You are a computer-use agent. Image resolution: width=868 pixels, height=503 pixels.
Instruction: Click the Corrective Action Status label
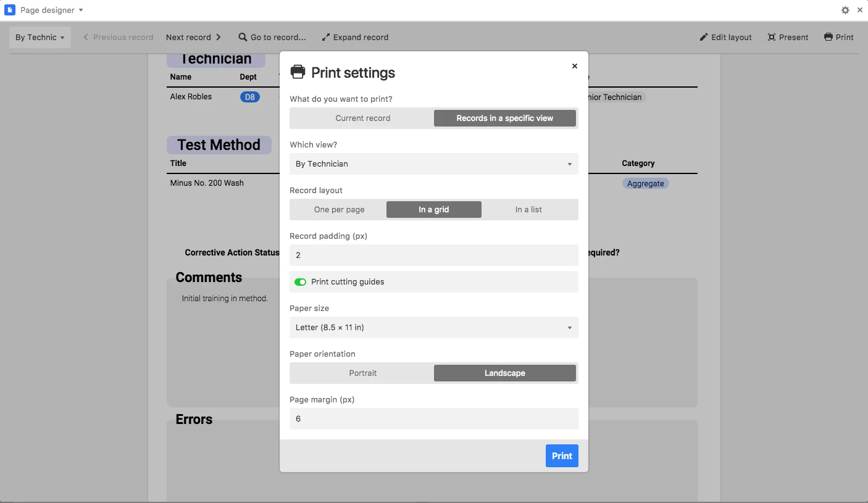click(x=232, y=252)
